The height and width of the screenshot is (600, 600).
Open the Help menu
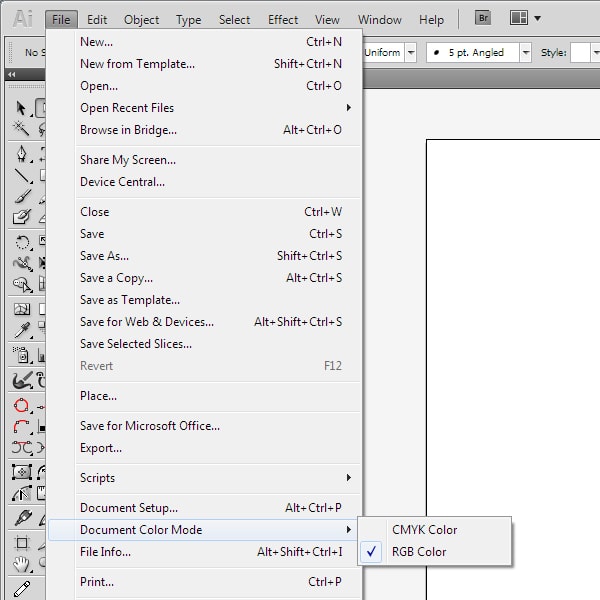click(431, 20)
